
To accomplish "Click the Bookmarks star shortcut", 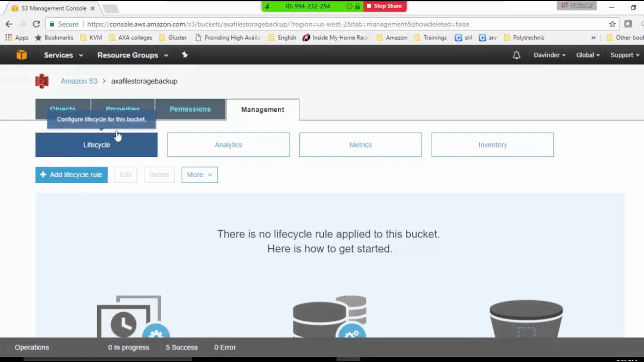I will pos(54,38).
